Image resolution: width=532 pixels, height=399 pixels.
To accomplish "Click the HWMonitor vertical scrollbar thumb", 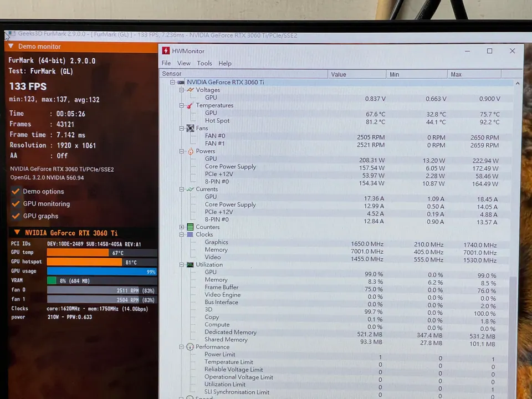I will pyautogui.click(x=513, y=337).
